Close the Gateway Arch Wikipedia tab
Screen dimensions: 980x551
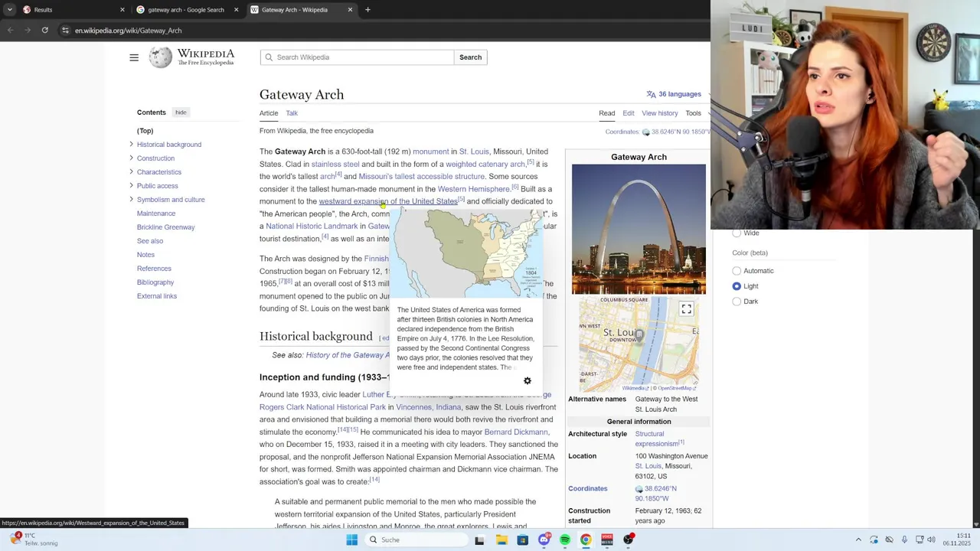coord(350,10)
